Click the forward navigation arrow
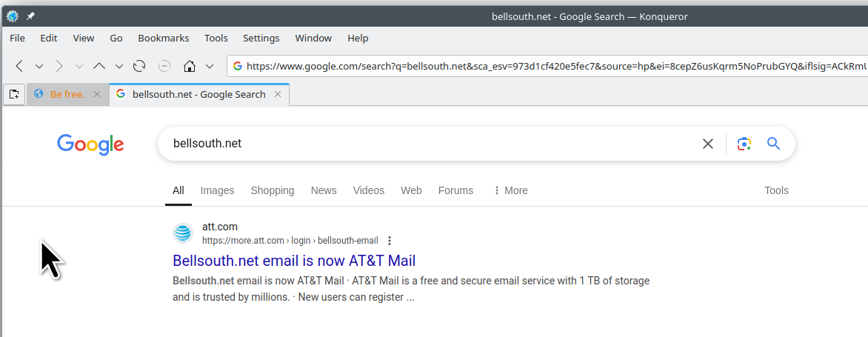868x337 pixels. click(x=59, y=67)
